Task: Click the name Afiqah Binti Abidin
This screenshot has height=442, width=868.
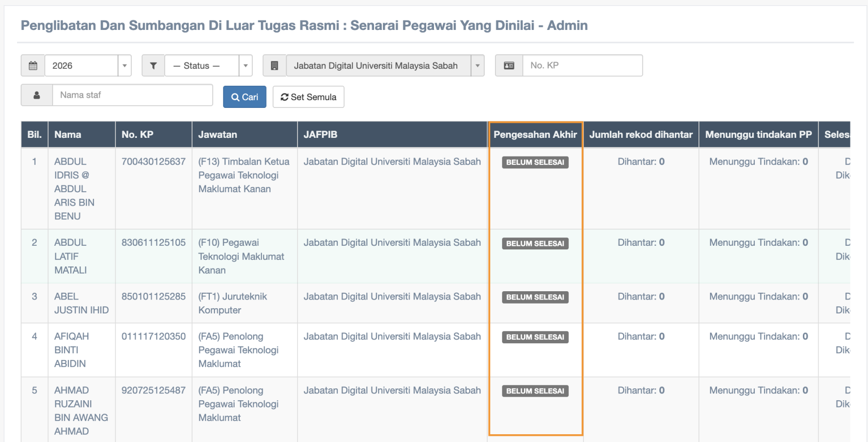Action: tap(71, 350)
